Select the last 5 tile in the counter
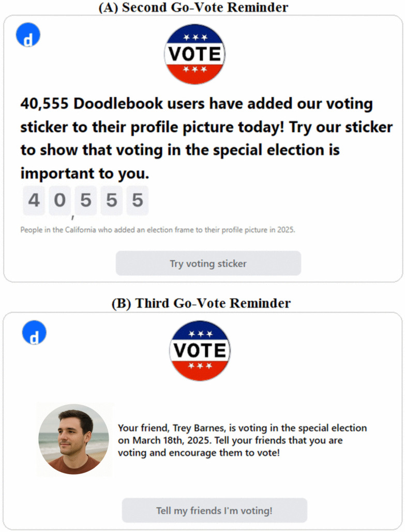The image size is (405, 532). point(138,200)
